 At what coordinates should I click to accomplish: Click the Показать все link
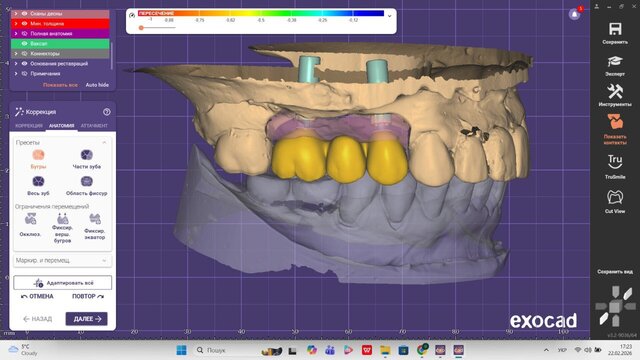pyautogui.click(x=60, y=85)
